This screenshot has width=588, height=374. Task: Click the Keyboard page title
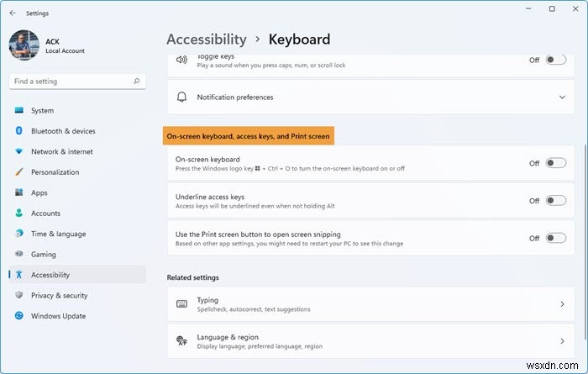pos(299,40)
